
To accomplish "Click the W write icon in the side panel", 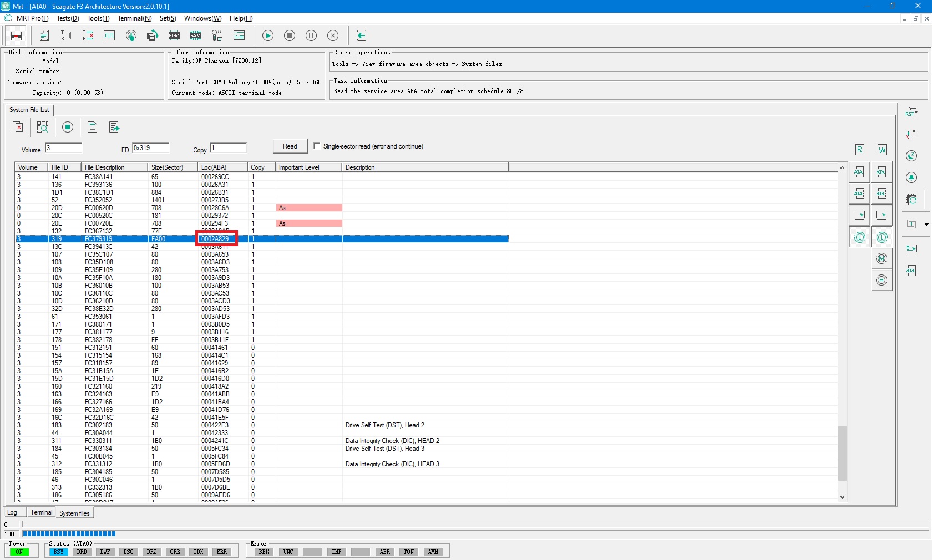I will [x=882, y=150].
